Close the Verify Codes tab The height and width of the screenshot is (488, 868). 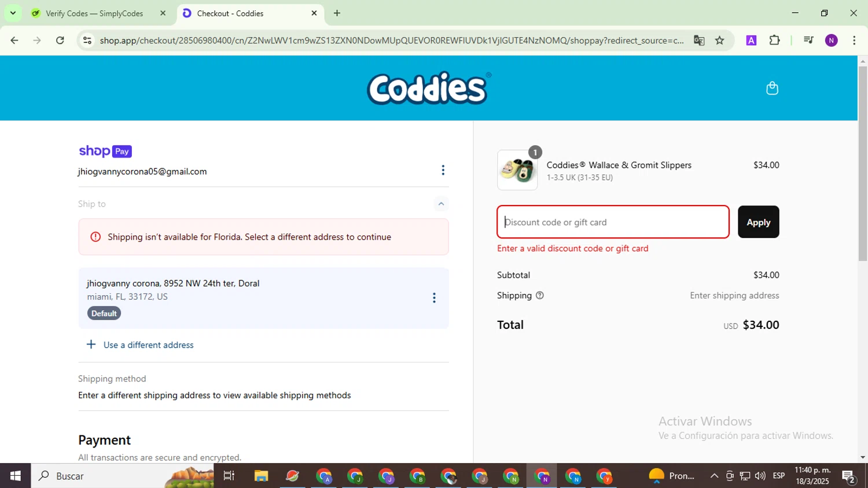point(163,13)
